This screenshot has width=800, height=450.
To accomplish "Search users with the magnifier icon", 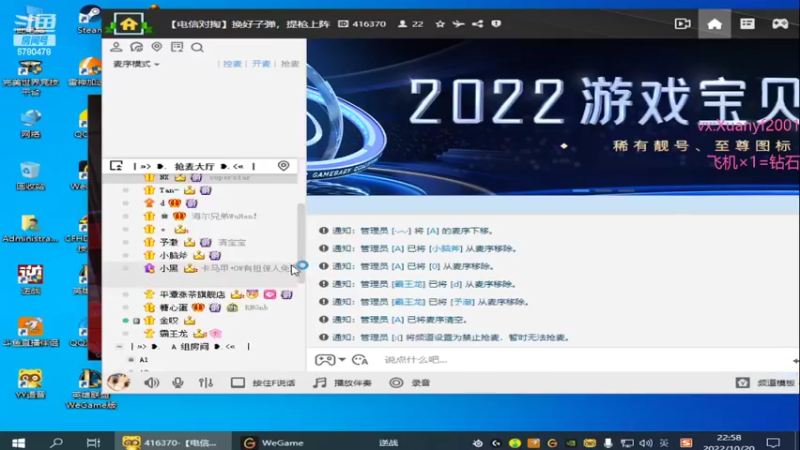I will (197, 47).
